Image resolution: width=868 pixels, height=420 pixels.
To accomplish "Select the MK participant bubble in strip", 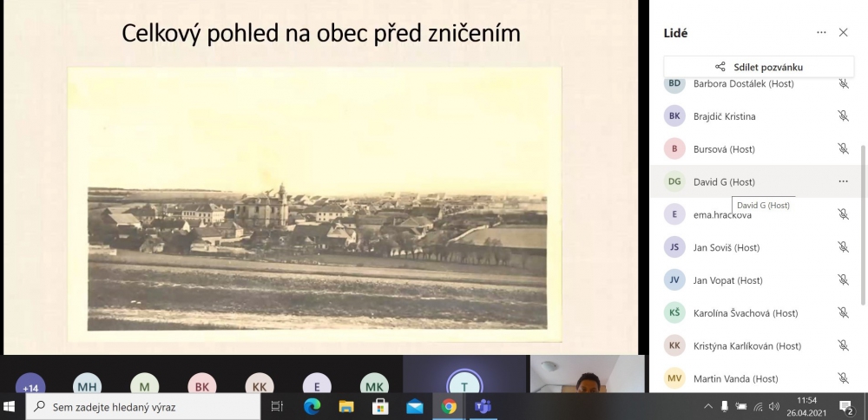I will point(374,383).
